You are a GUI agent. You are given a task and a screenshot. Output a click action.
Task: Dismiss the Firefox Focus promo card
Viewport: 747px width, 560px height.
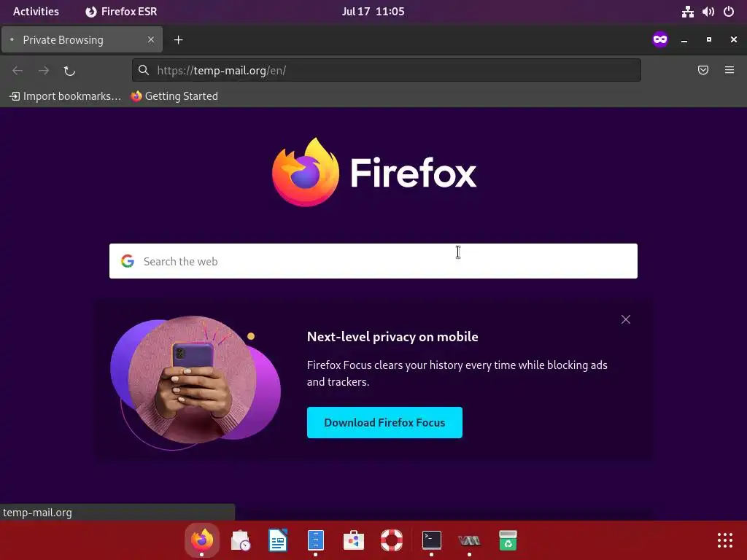(625, 319)
